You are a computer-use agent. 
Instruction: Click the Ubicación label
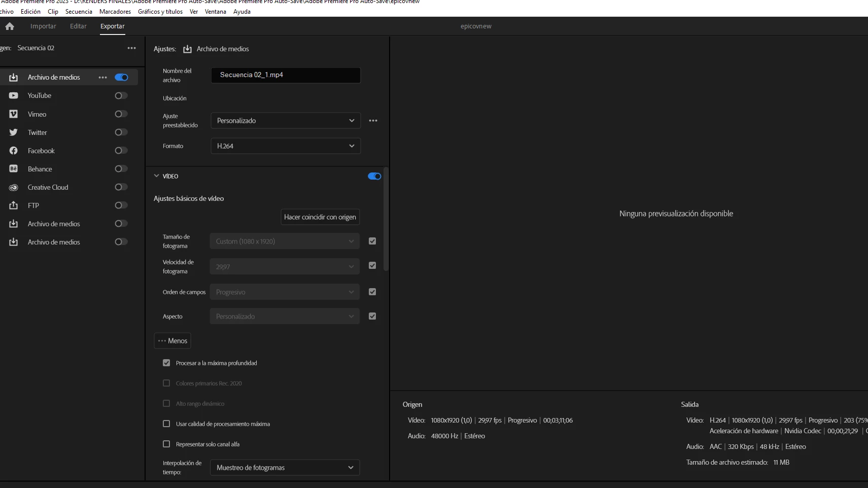(175, 98)
